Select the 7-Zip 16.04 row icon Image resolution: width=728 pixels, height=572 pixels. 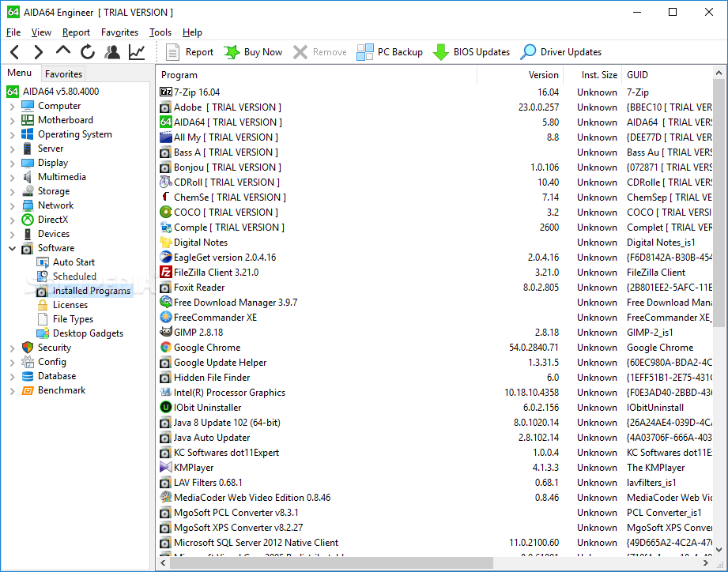point(166,92)
